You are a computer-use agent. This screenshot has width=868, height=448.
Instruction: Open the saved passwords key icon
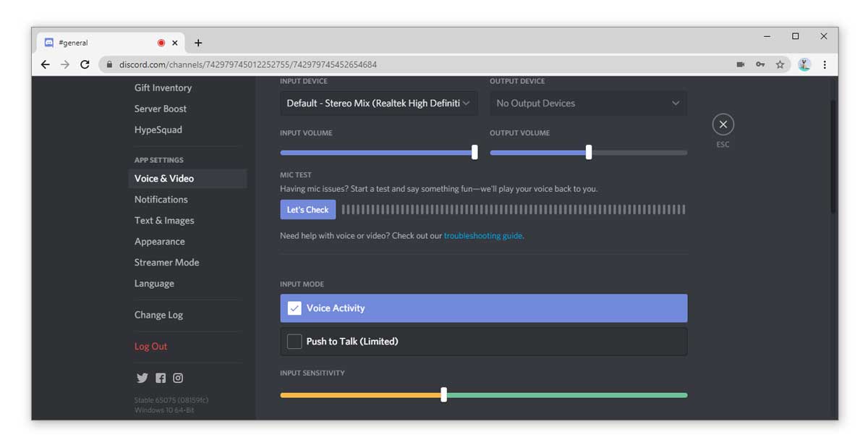click(760, 64)
